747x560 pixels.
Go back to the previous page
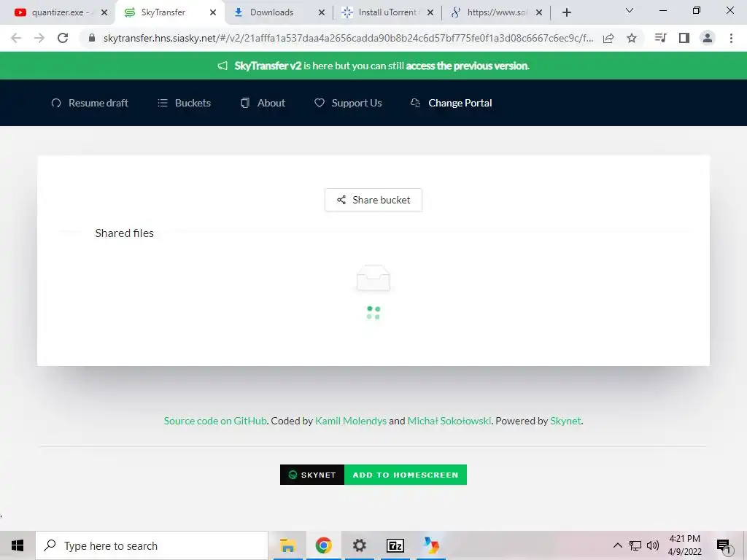click(x=16, y=38)
